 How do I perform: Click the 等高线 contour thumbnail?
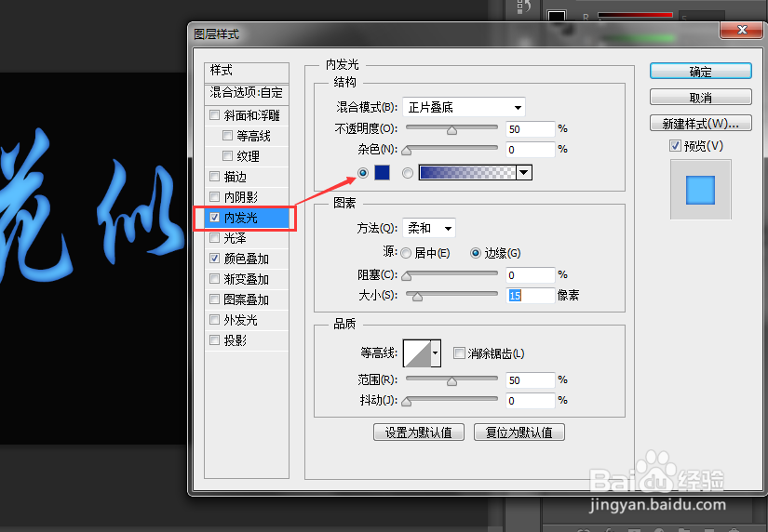pos(417,352)
